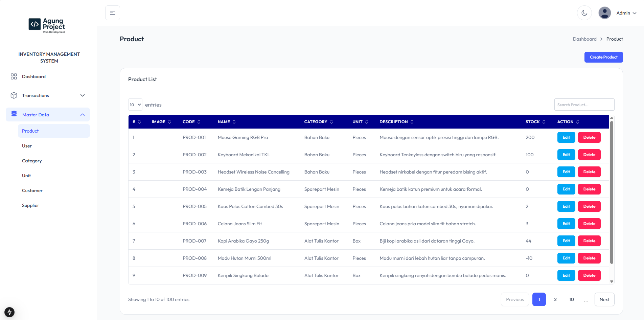Delete Kopi Arabika Gayo 250g product
644x320 pixels.
point(589,241)
